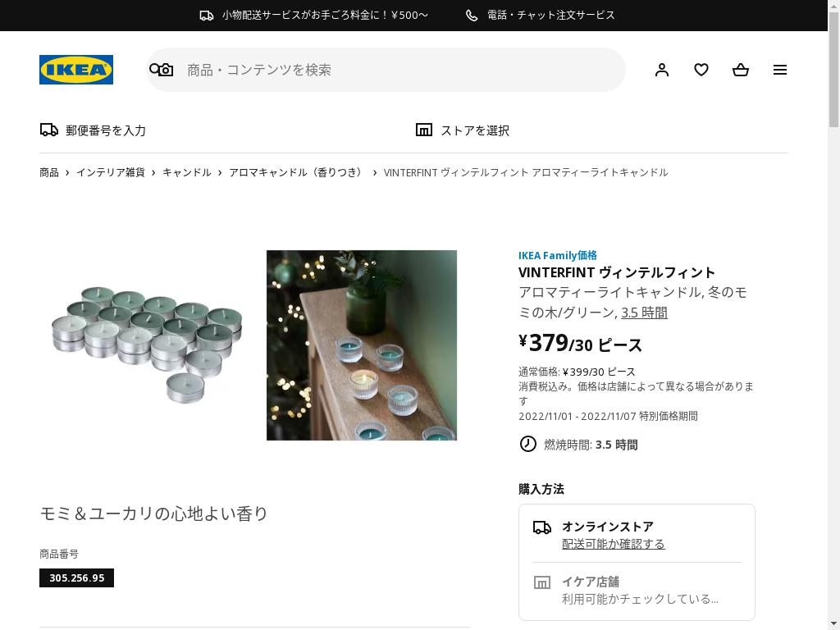Image resolution: width=840 pixels, height=630 pixels.
Task: Click the オンラインストア truck icon
Action: tap(542, 527)
